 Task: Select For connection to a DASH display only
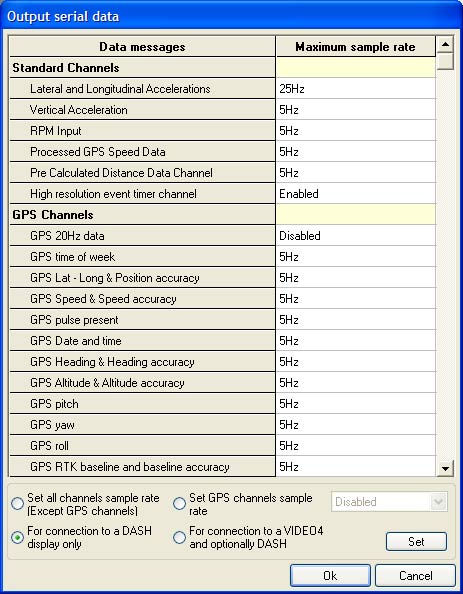[x=17, y=537]
